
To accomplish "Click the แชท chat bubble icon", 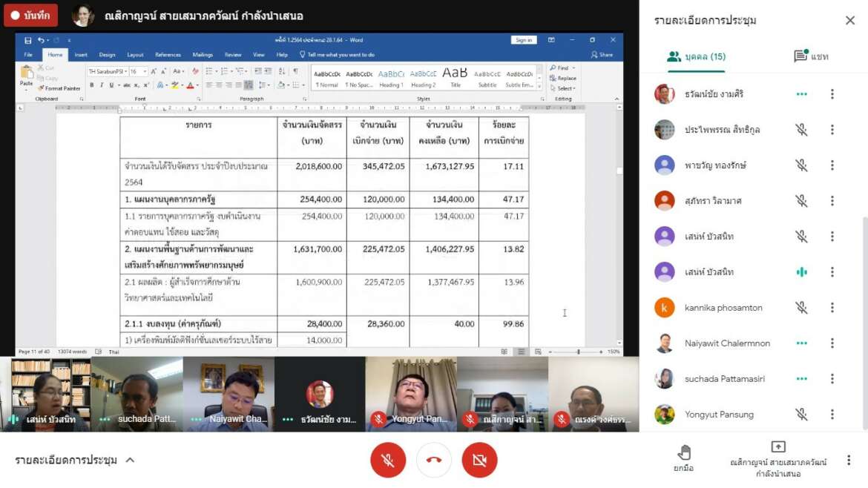I will pyautogui.click(x=800, y=56).
